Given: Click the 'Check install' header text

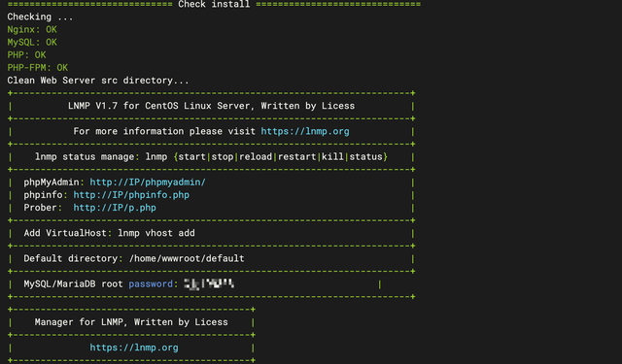Looking at the screenshot, I should click(214, 4).
